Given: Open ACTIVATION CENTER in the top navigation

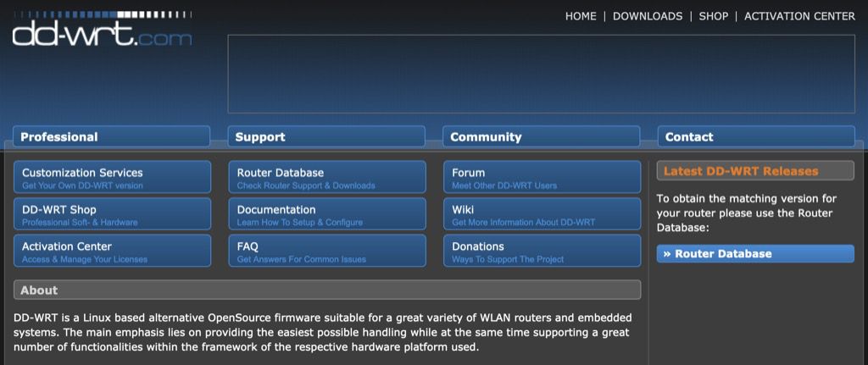Looking at the screenshot, I should tap(800, 17).
